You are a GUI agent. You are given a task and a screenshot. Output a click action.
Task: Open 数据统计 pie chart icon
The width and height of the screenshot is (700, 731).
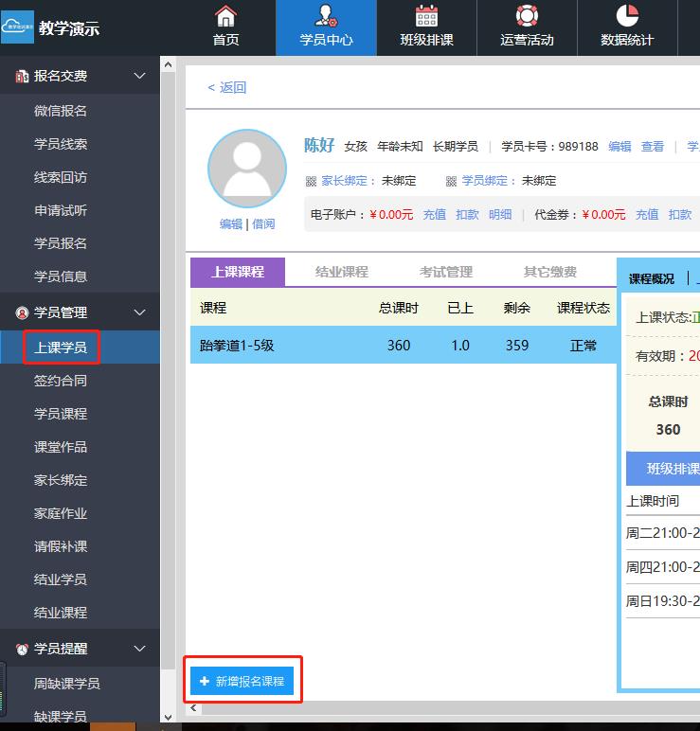(627, 17)
